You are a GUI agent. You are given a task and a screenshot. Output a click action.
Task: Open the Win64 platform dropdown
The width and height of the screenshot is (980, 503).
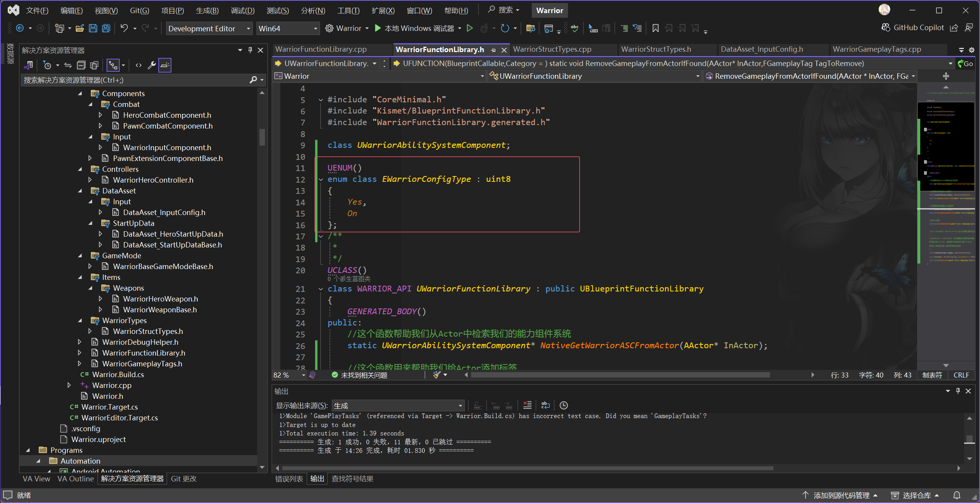click(288, 29)
